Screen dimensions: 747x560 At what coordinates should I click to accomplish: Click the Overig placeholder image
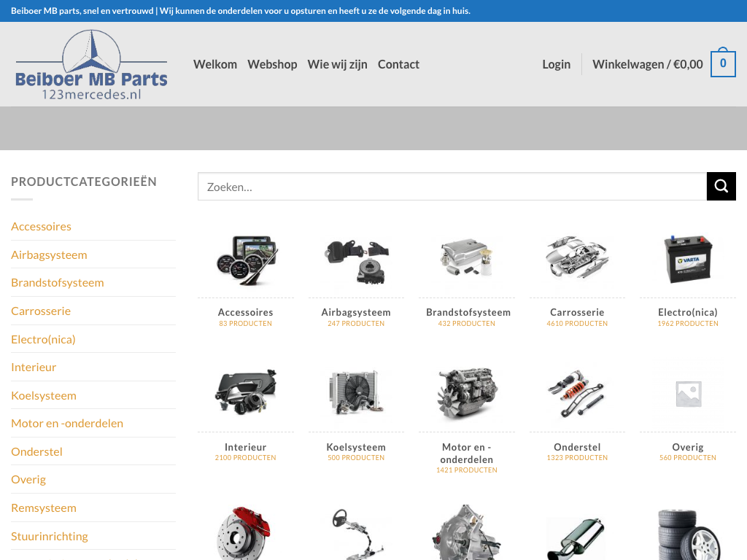pyautogui.click(x=687, y=394)
